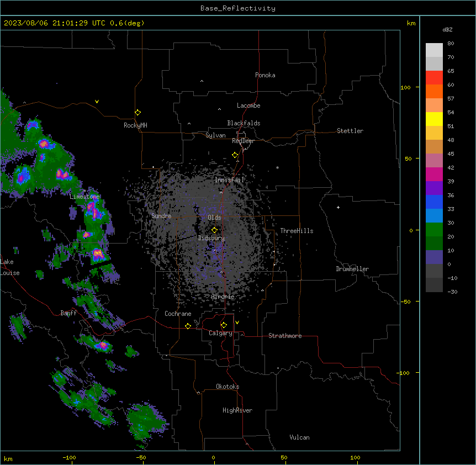Click the Drumheller label

(x=352, y=269)
